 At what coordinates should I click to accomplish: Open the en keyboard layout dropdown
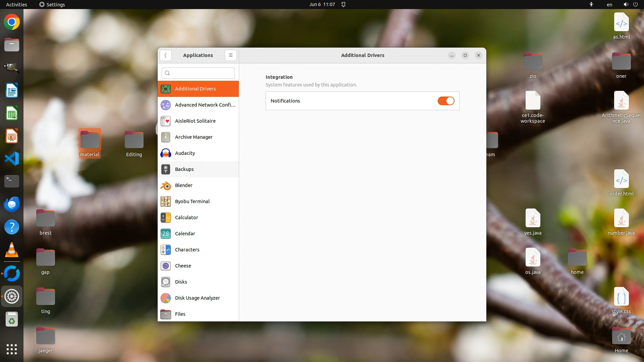[609, 4]
